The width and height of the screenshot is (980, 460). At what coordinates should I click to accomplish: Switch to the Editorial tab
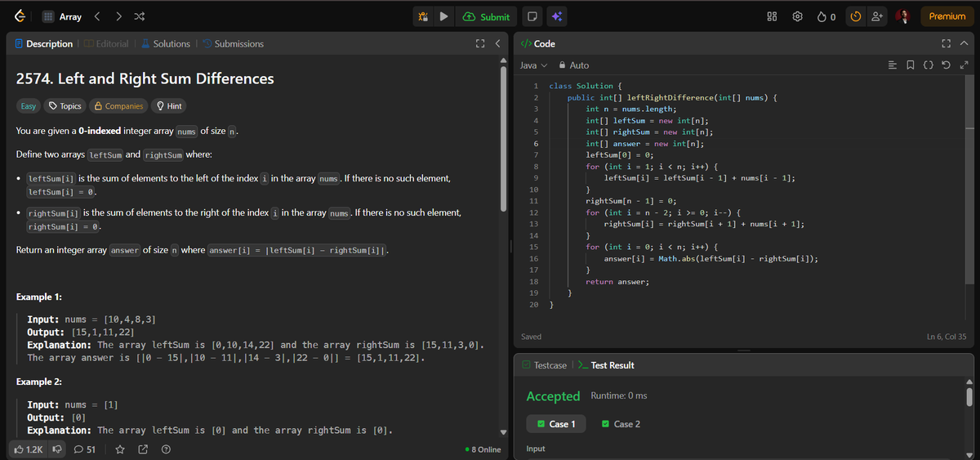(x=106, y=44)
